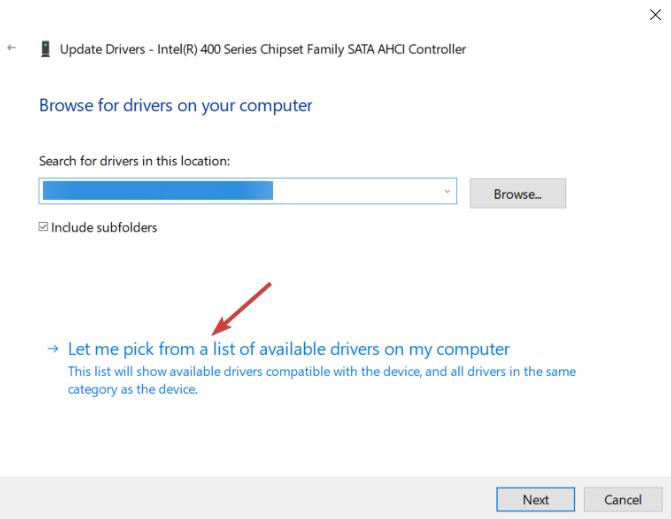This screenshot has width=671, height=519.
Task: Click the device icon beside Update Drivers title
Action: pos(43,49)
